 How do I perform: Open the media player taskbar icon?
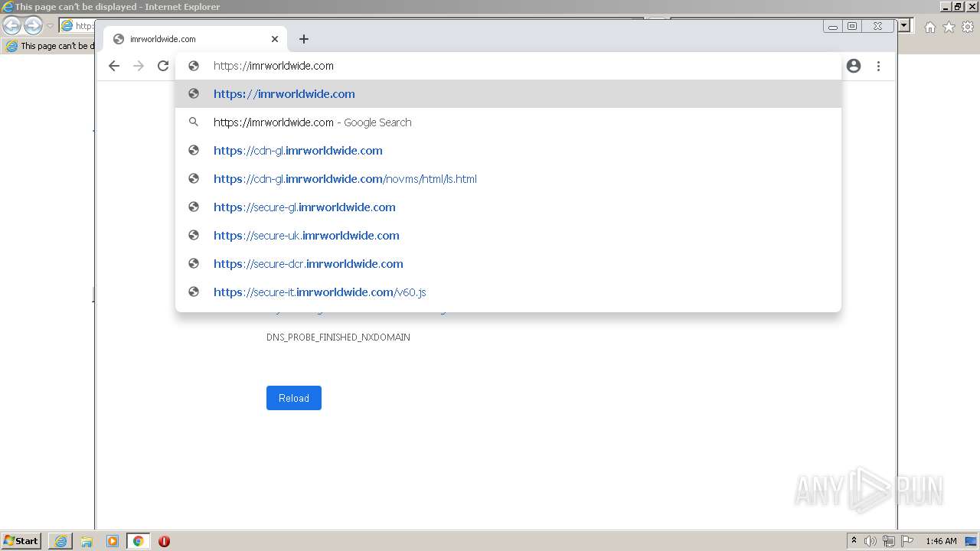(x=113, y=541)
